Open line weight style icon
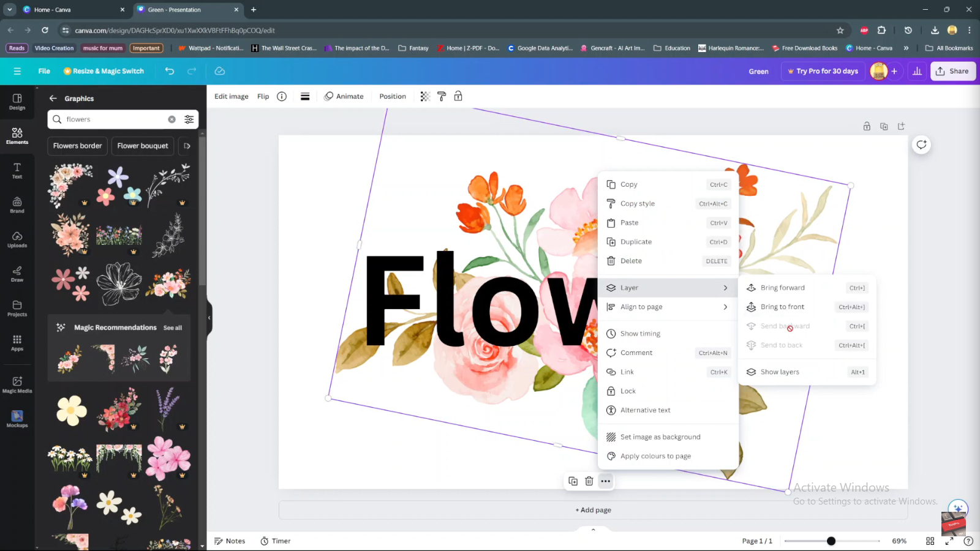The height and width of the screenshot is (551, 980). [x=305, y=96]
